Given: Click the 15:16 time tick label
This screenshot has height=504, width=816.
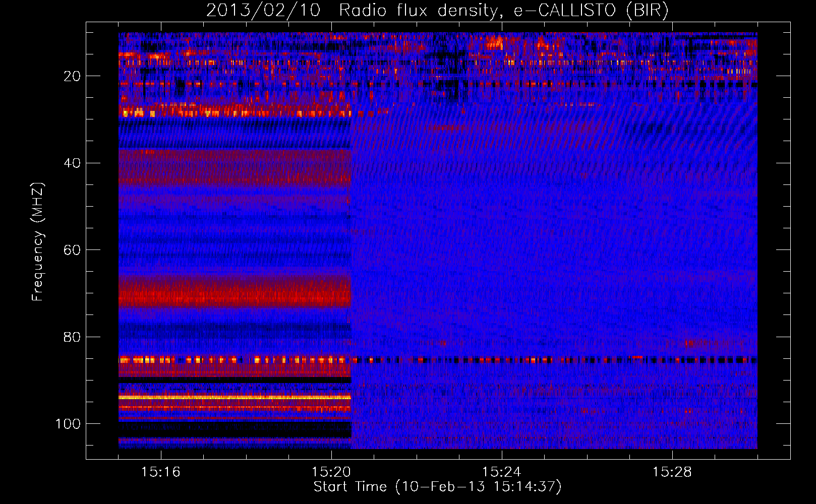Looking at the screenshot, I should pyautogui.click(x=161, y=472).
